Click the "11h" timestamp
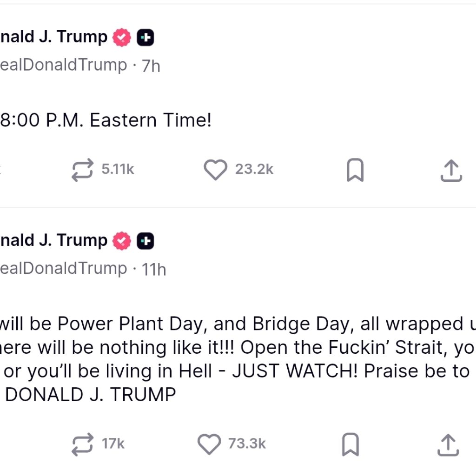This screenshot has height=476, width=476. [x=153, y=270]
